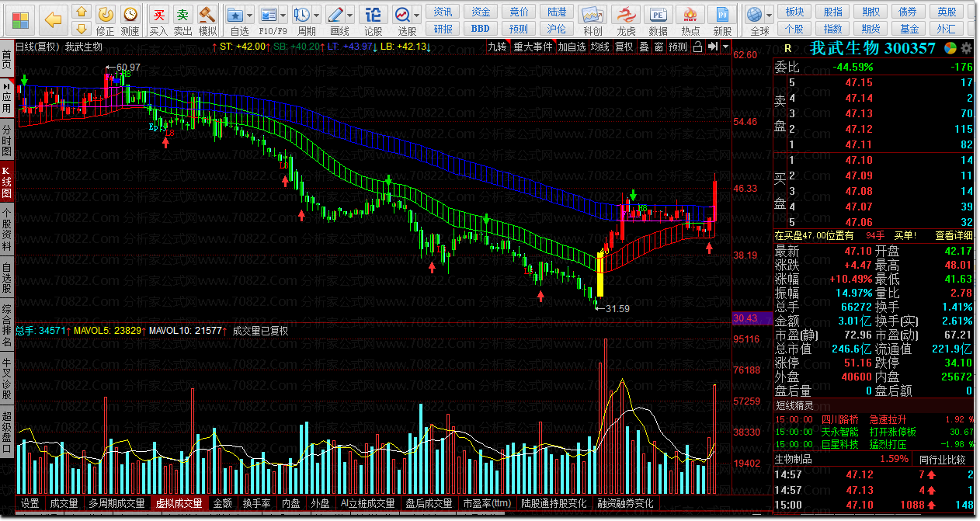Open the 期货 futures button
This screenshot has height=521, width=980.
(x=871, y=29)
